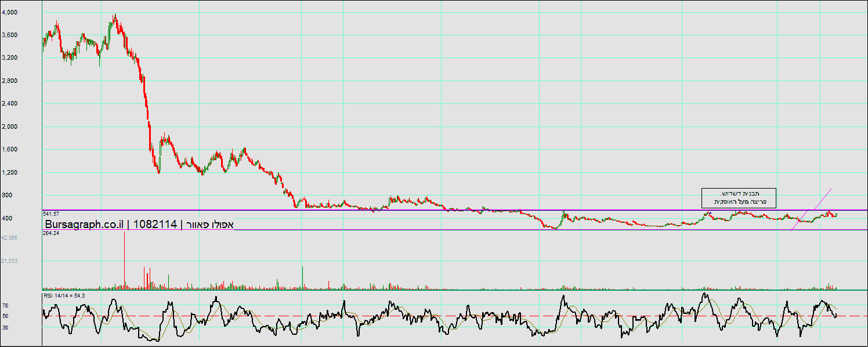Click the 1,600 price axis label
868x347 pixels.
coord(9,150)
